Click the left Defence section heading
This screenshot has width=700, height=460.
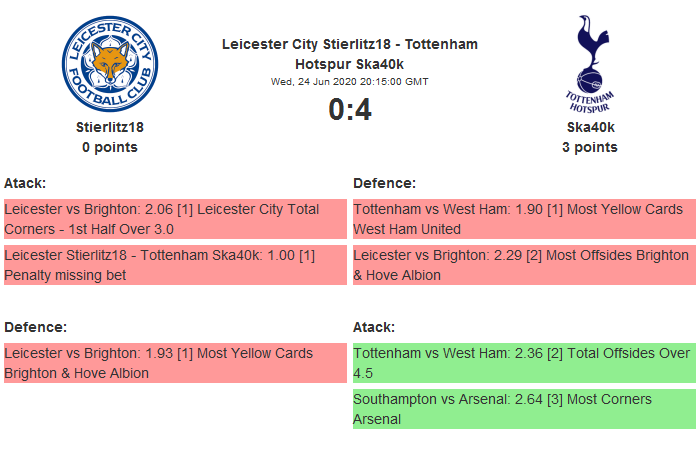[35, 327]
